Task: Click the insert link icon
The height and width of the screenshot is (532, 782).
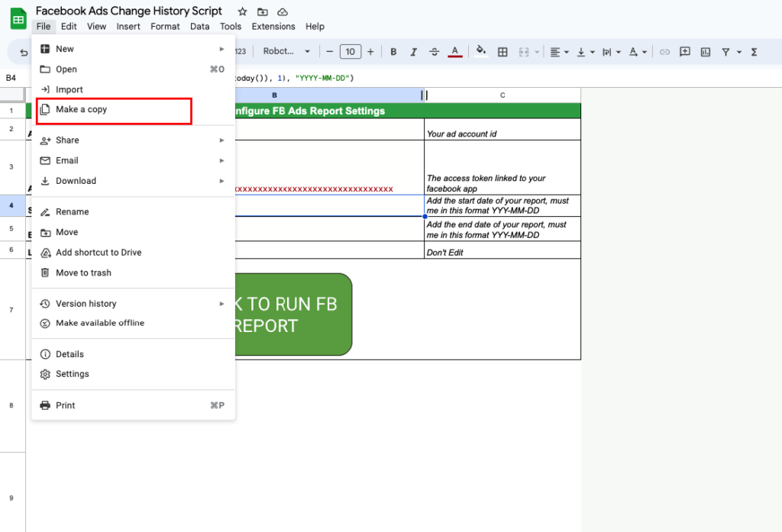Action: coord(664,52)
